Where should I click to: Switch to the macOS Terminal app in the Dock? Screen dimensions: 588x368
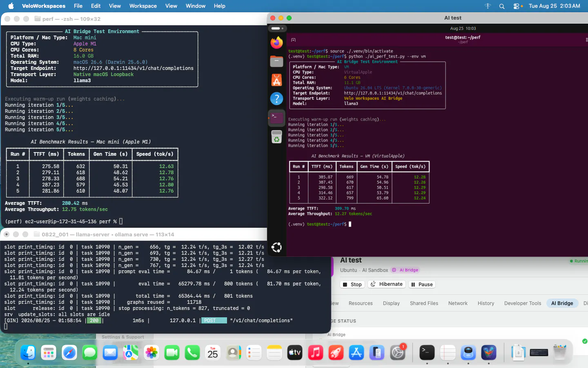pos(427,352)
